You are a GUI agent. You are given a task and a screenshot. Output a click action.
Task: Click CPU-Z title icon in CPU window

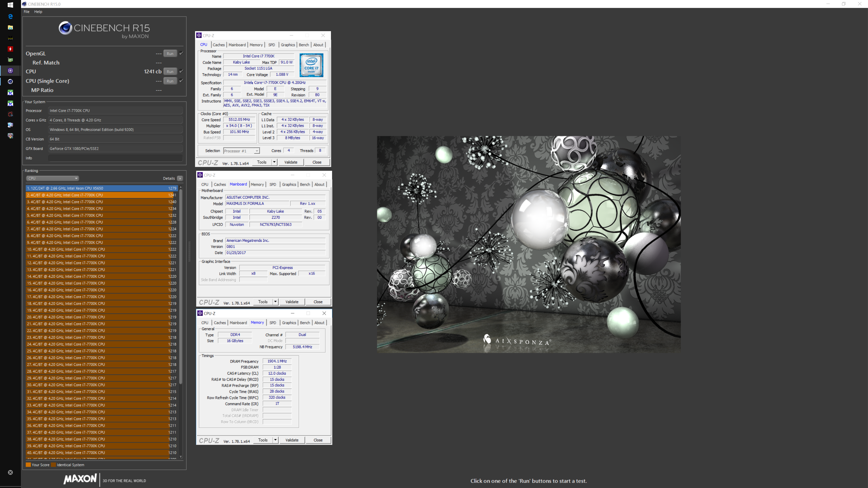pyautogui.click(x=199, y=35)
